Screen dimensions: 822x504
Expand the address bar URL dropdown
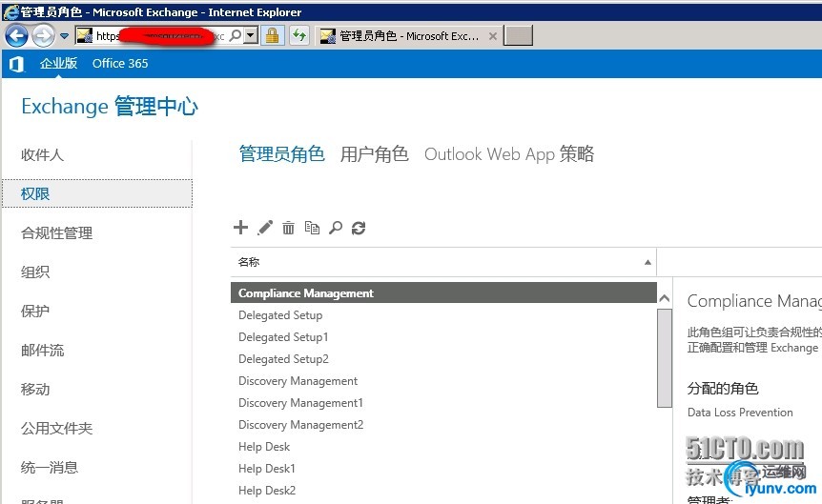tap(251, 35)
